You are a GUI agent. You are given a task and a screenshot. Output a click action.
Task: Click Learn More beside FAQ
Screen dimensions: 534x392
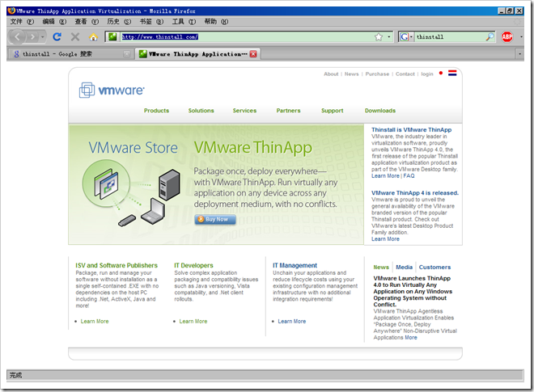click(x=385, y=176)
